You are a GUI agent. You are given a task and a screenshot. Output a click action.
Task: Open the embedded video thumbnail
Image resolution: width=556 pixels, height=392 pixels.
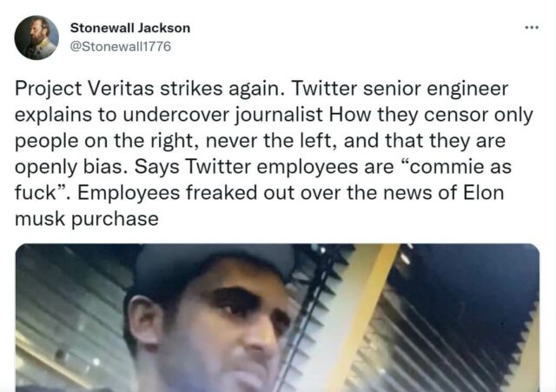click(x=277, y=318)
